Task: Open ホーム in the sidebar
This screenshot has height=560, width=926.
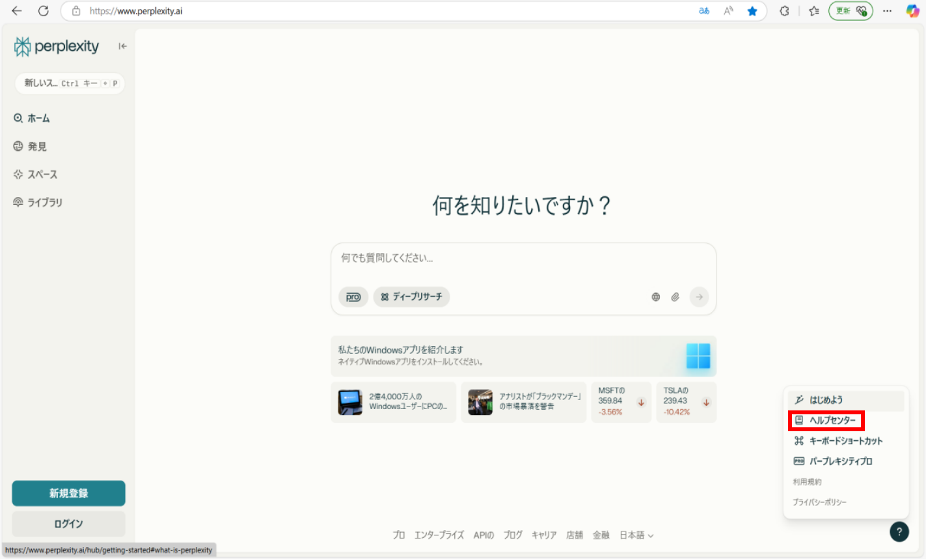Action: point(32,118)
